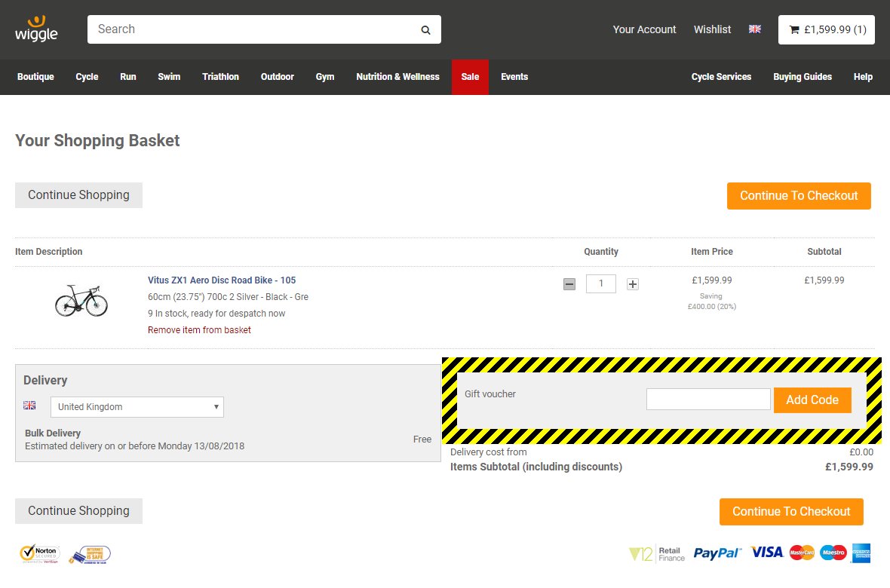This screenshot has height=588, width=890.
Task: Click '9 In stock, ready for despatch now'
Action: [x=216, y=314]
